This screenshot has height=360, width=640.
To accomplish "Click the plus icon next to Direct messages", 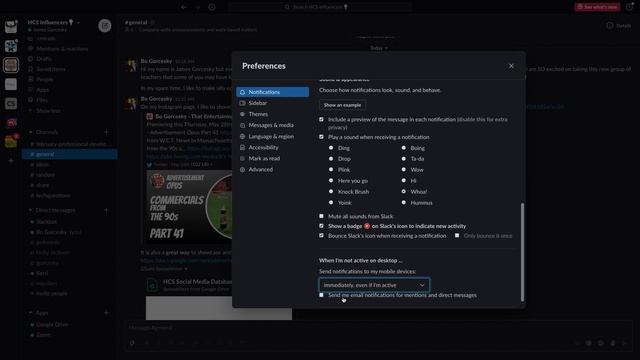I will 106,210.
